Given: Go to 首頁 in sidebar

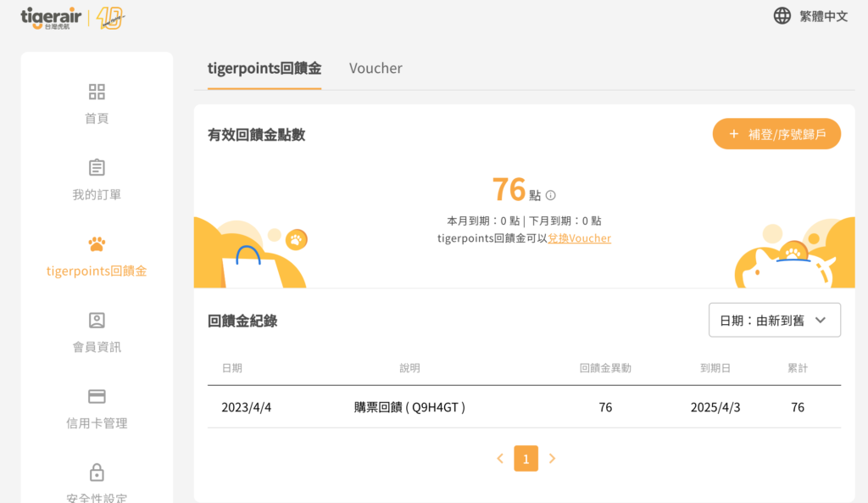Looking at the screenshot, I should click(97, 118).
